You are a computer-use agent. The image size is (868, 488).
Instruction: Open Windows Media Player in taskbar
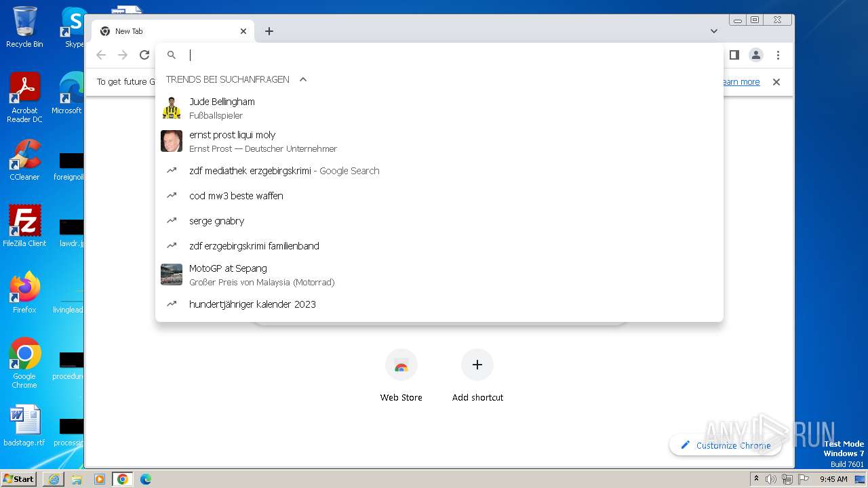tap(100, 479)
